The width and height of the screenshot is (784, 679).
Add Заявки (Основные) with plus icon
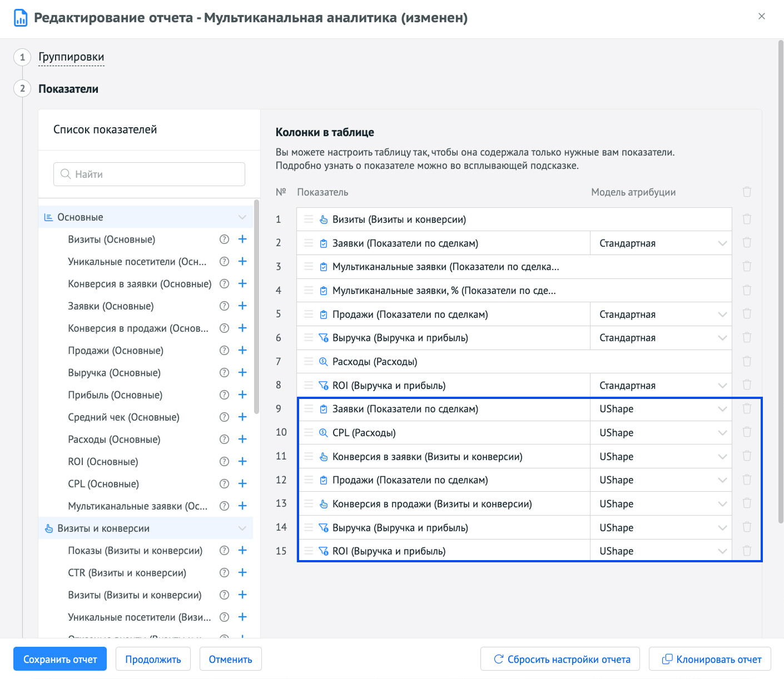point(242,306)
